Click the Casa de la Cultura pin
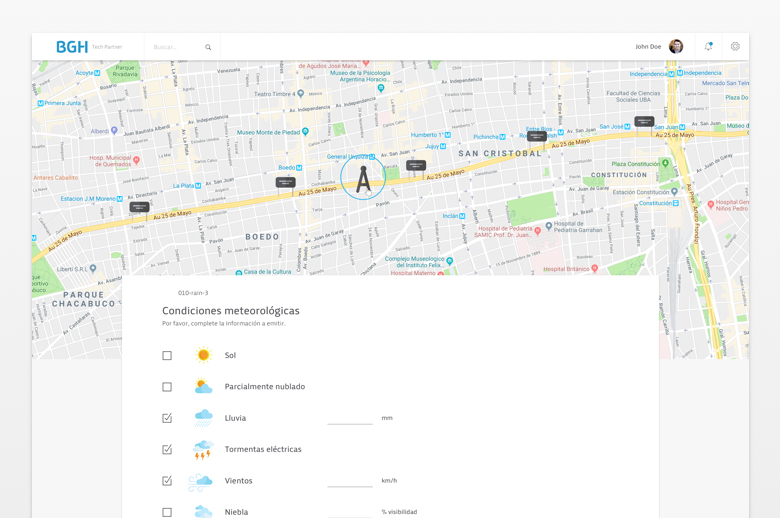Screen dimensions: 780x518 pos(239,272)
